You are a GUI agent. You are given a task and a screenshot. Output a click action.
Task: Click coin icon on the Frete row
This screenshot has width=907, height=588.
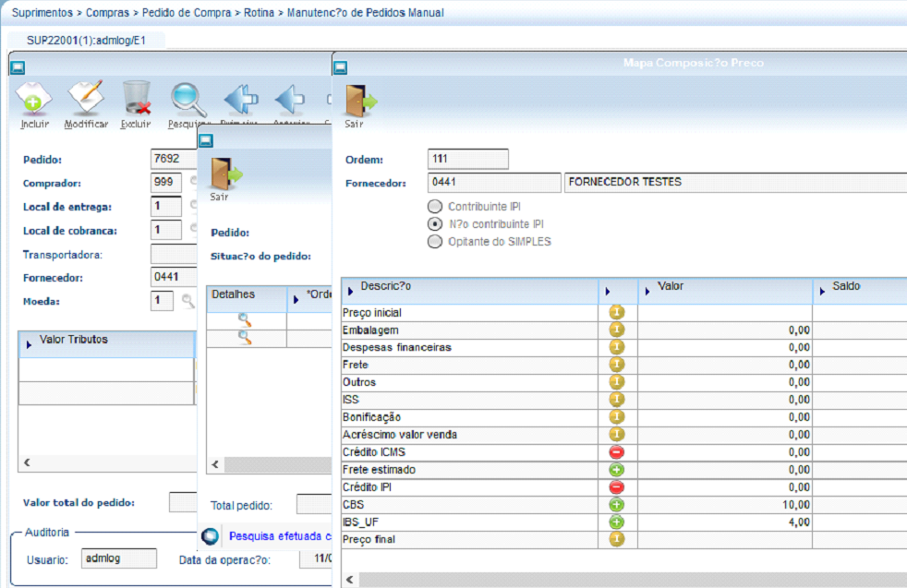click(x=617, y=365)
